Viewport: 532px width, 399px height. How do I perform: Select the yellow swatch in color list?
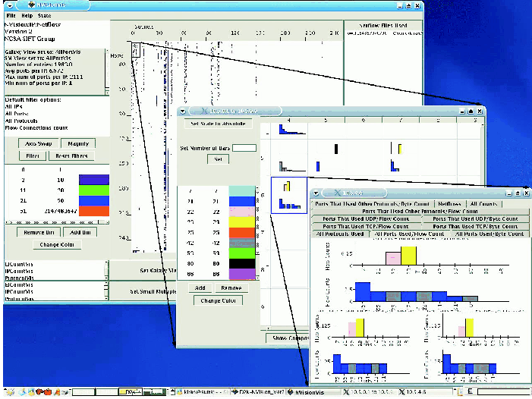[241, 221]
